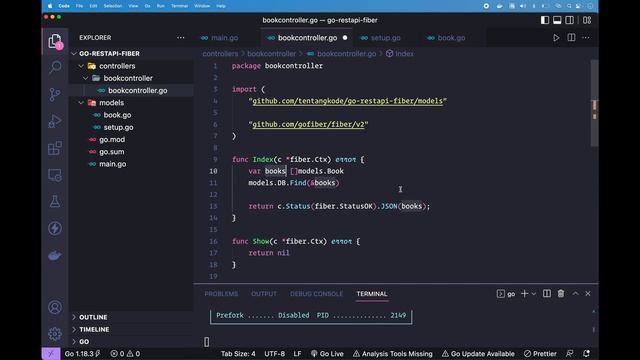Open the OUTPUT panel tab
The width and height of the screenshot is (640, 360).
tap(264, 294)
